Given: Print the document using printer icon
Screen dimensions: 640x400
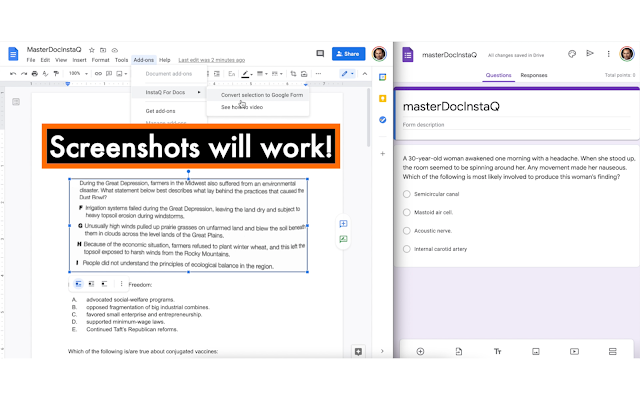Looking at the screenshot, I should tap(34, 74).
